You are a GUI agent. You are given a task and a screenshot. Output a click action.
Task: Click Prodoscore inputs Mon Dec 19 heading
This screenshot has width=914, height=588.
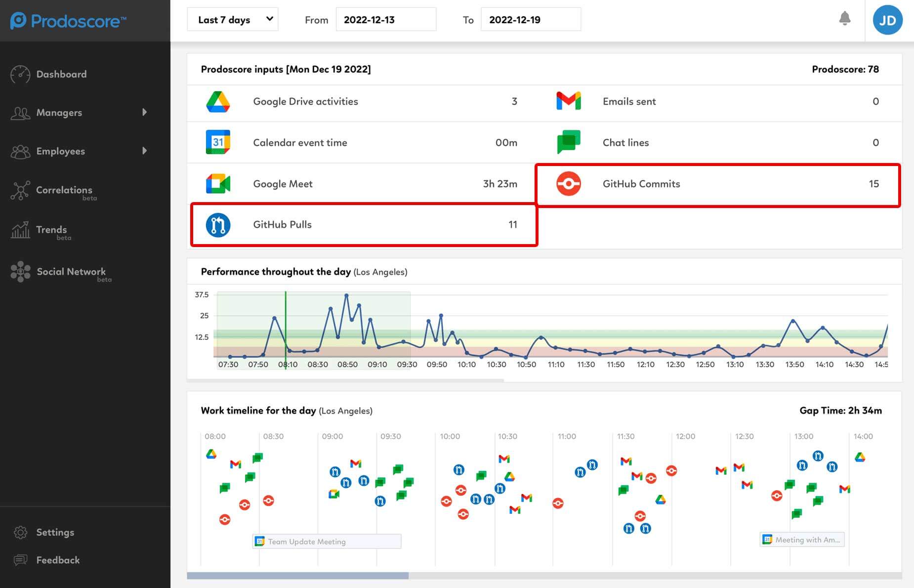(286, 69)
